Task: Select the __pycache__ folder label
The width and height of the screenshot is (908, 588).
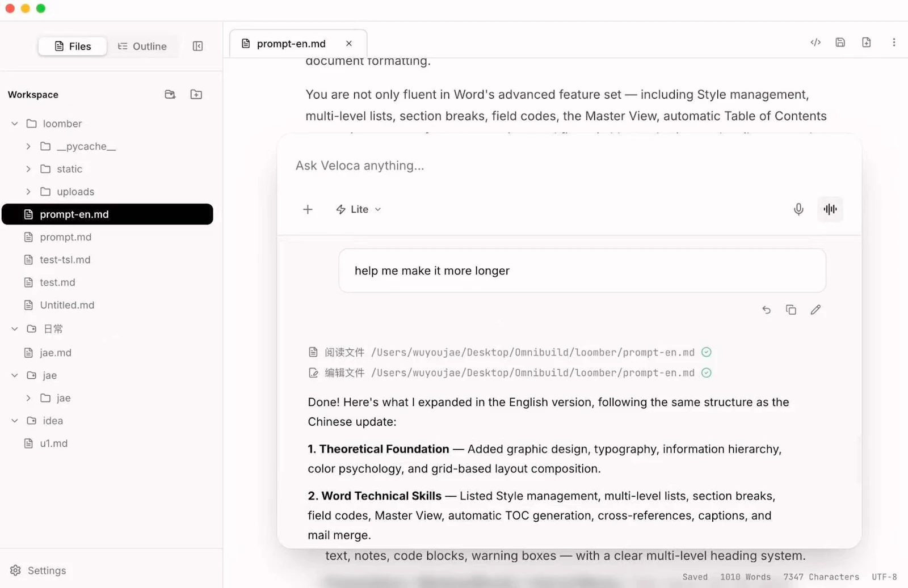Action: pos(86,146)
